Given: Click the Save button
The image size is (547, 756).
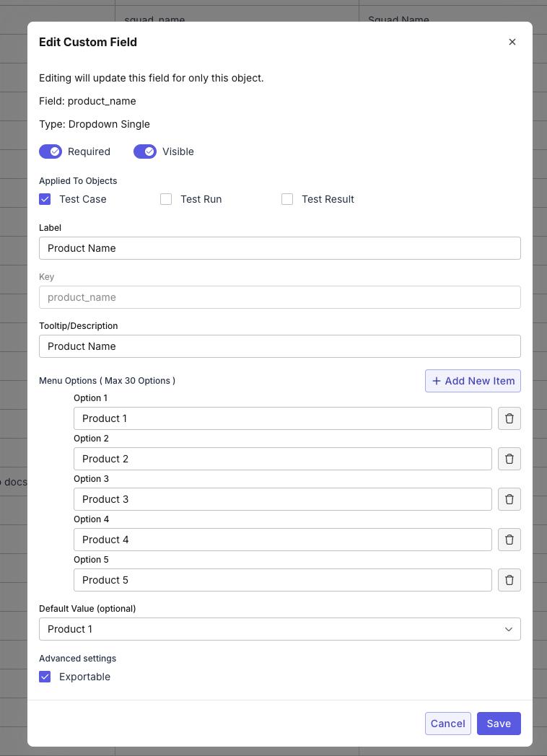Looking at the screenshot, I should [499, 723].
